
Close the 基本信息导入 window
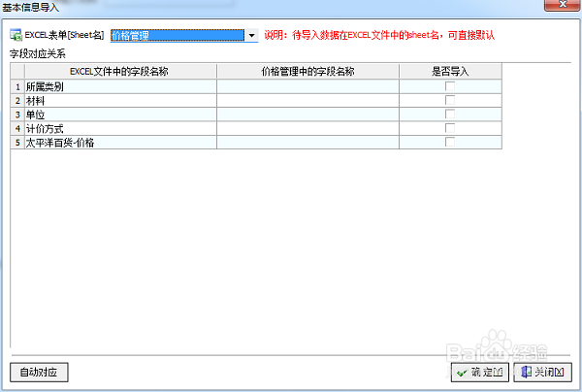563,5
